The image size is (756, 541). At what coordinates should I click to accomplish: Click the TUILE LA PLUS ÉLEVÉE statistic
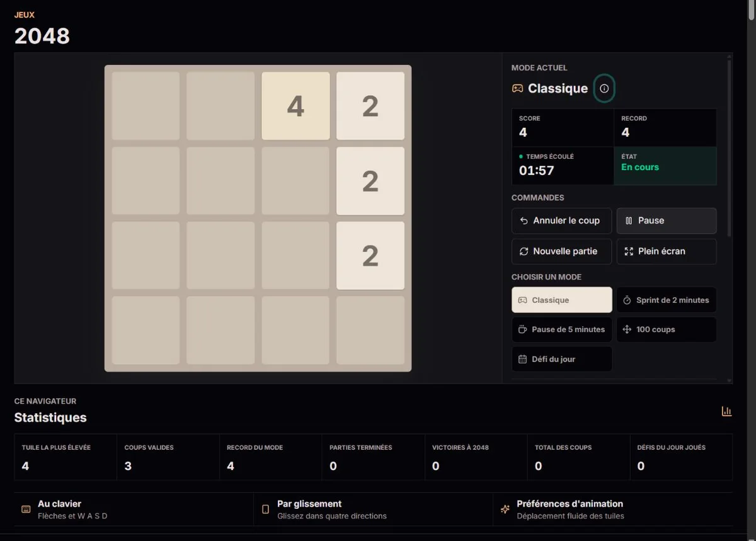(66, 457)
